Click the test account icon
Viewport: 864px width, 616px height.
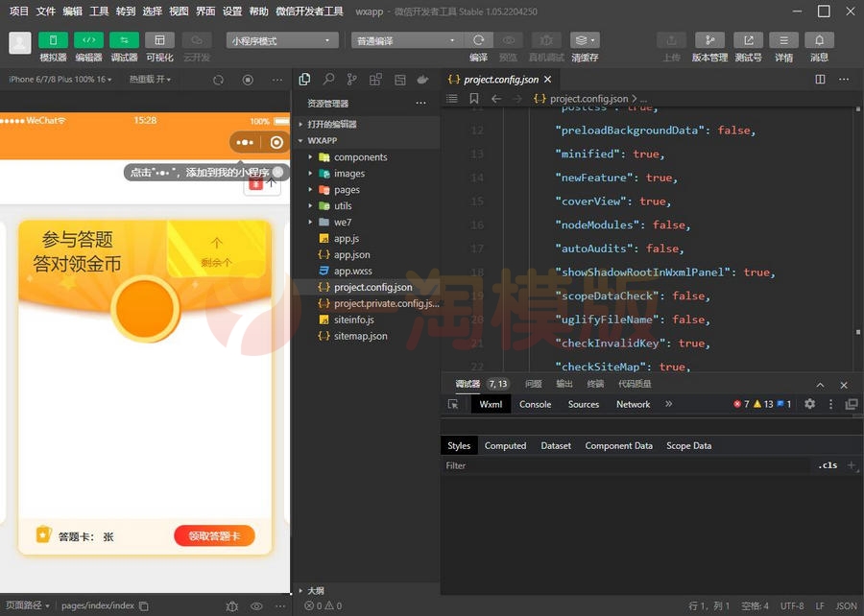pos(748,40)
